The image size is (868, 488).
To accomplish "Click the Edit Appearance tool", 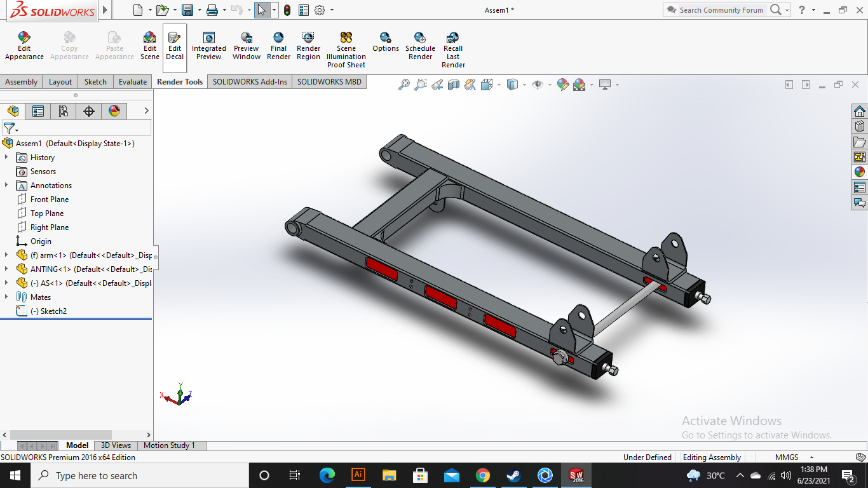I will (x=24, y=46).
